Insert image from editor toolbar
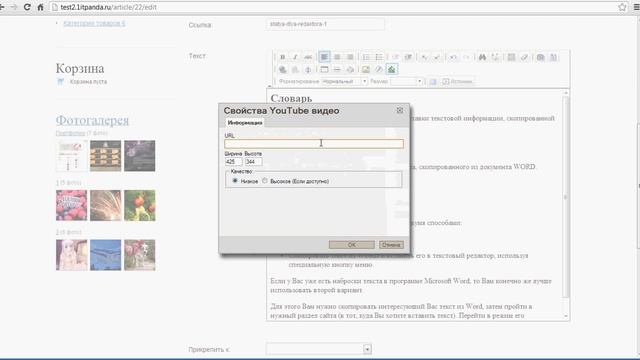The height and width of the screenshot is (360, 640). [366, 69]
